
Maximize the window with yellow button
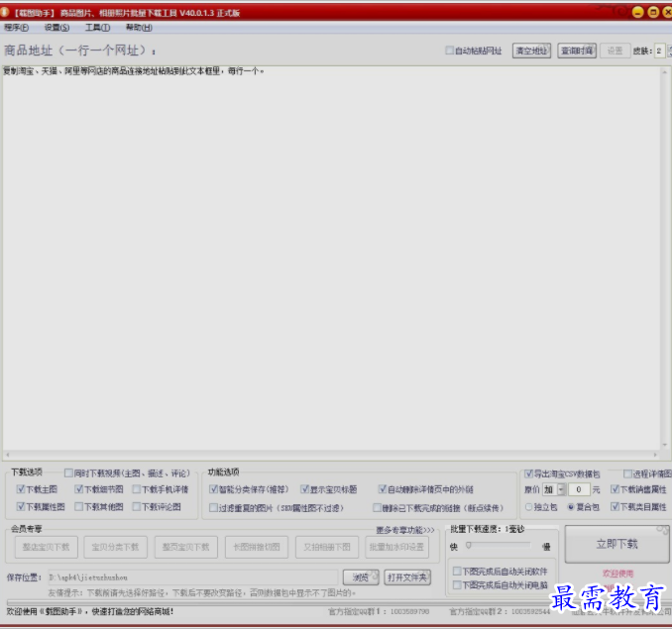653,13
